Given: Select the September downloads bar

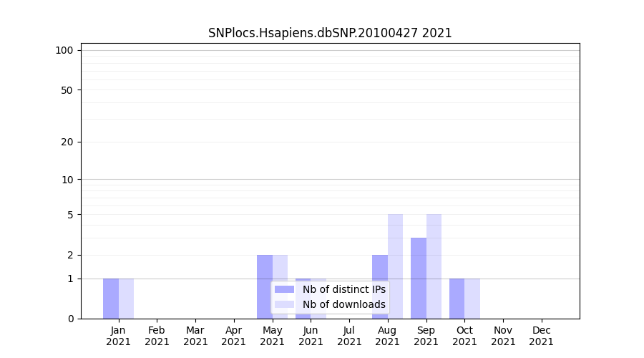Looking at the screenshot, I should click(x=434, y=265).
